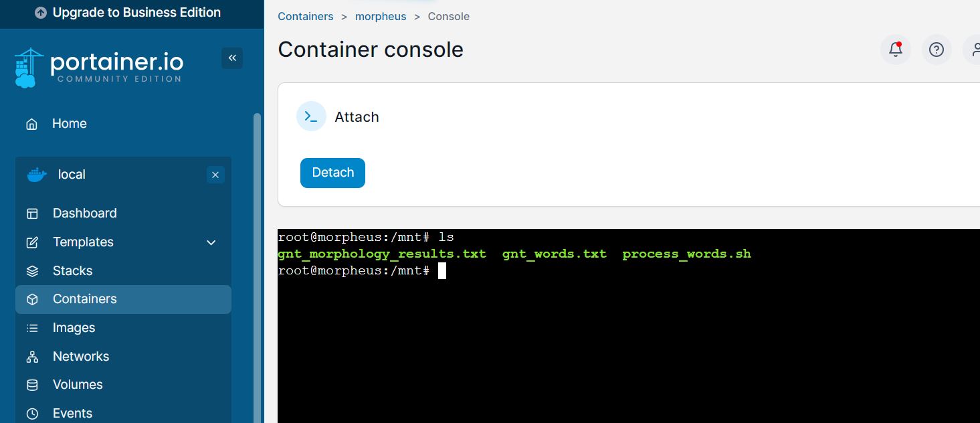Viewport: 980px width, 423px height.
Task: Focus the terminal console prompt area
Action: [x=629, y=326]
